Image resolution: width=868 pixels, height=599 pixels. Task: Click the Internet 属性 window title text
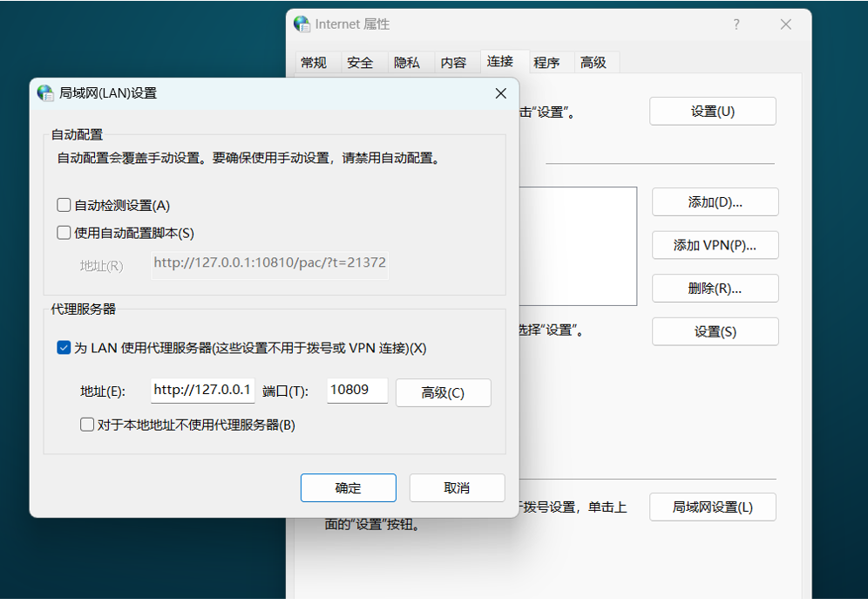pos(352,24)
